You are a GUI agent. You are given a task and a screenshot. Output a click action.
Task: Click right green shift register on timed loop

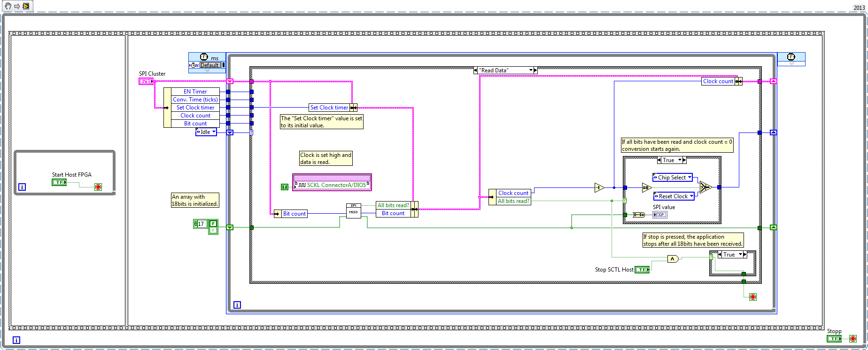(x=773, y=227)
